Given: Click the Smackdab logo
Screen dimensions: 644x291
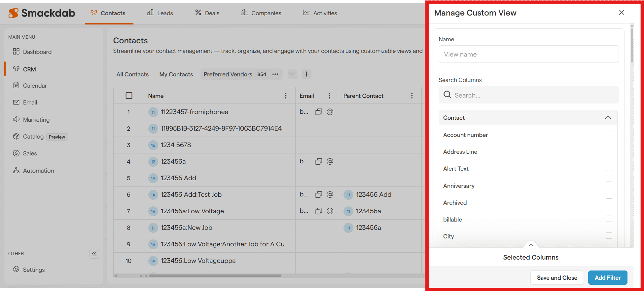Looking at the screenshot, I should [42, 13].
